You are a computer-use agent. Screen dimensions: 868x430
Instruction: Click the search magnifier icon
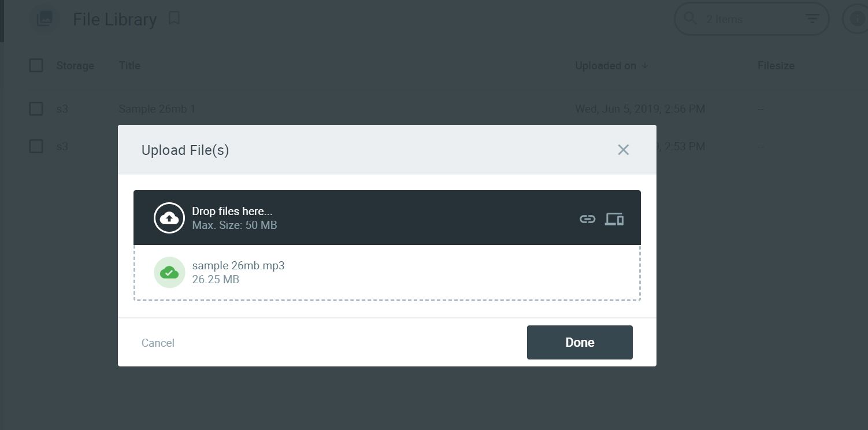[x=690, y=18]
